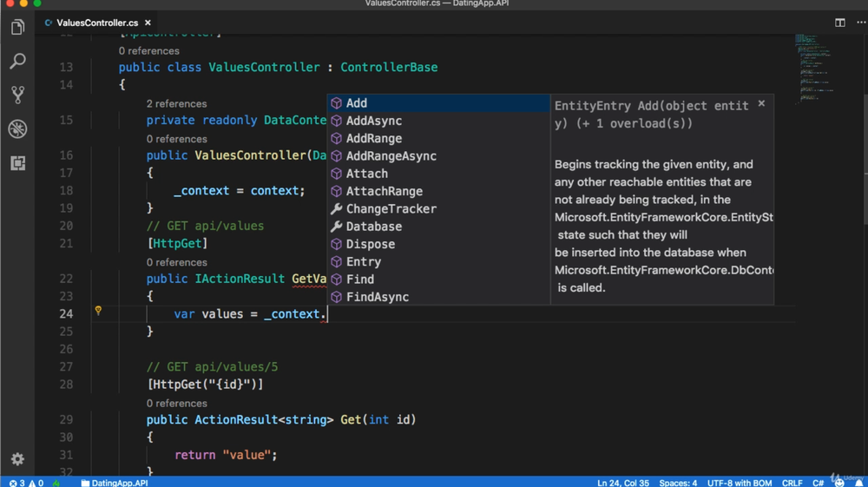Image resolution: width=868 pixels, height=487 pixels.
Task: Pick Attach from the completion list
Action: [x=438, y=174]
